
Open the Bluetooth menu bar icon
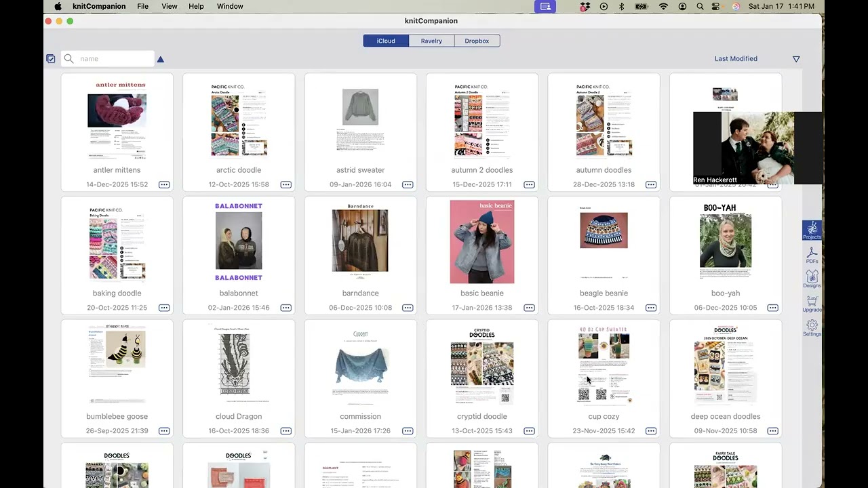(621, 6)
